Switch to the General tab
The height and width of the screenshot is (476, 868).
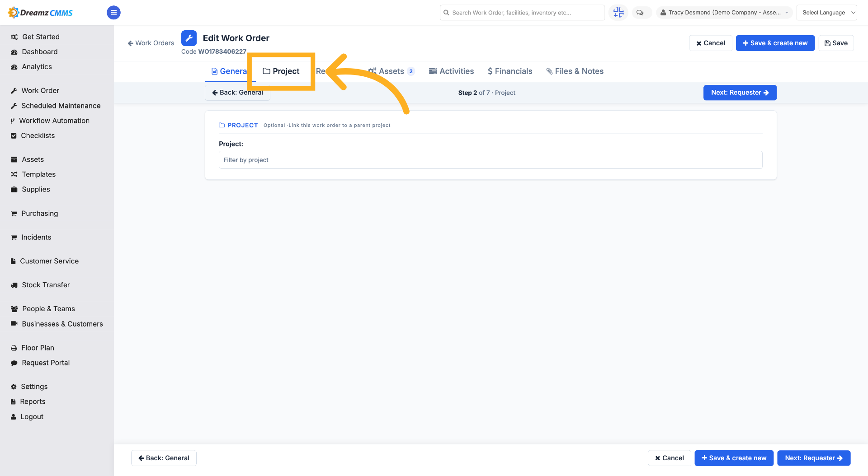[x=229, y=71]
